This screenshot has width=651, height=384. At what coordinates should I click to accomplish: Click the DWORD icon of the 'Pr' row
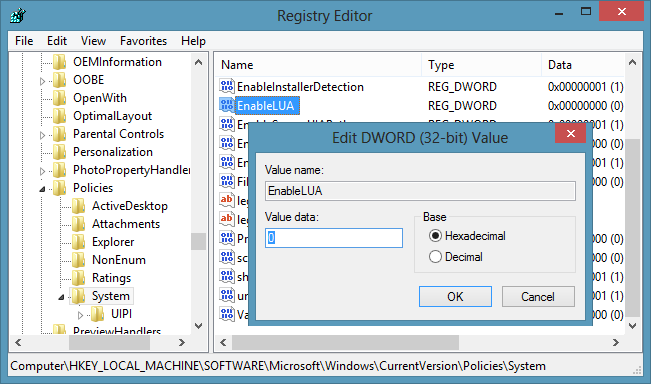[x=227, y=238]
